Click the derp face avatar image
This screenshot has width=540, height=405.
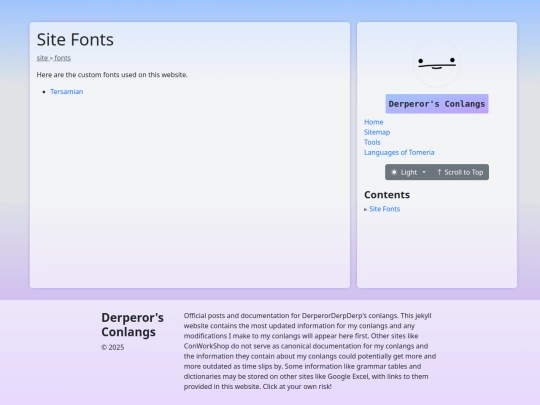click(x=437, y=63)
